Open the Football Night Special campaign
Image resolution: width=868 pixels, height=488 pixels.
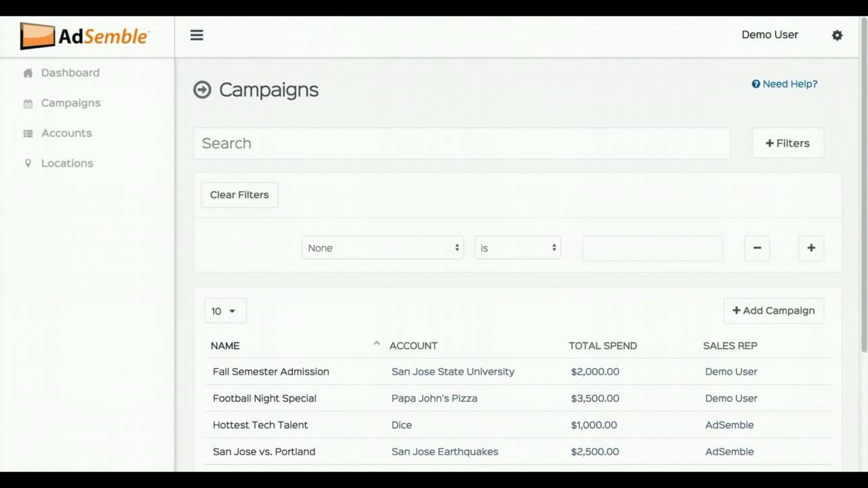pos(264,399)
